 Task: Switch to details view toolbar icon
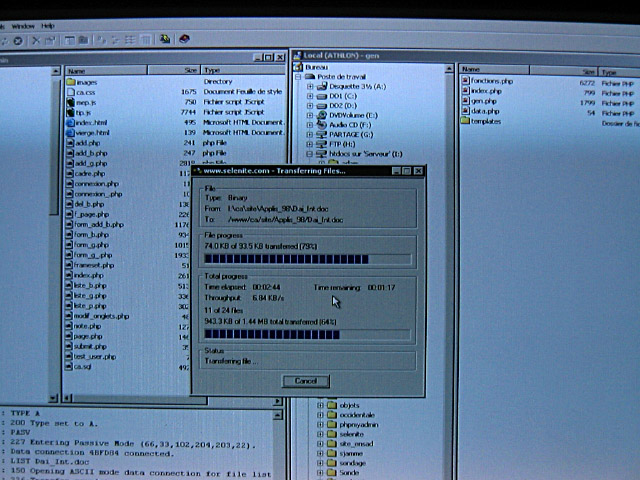pyautogui.click(x=145, y=40)
